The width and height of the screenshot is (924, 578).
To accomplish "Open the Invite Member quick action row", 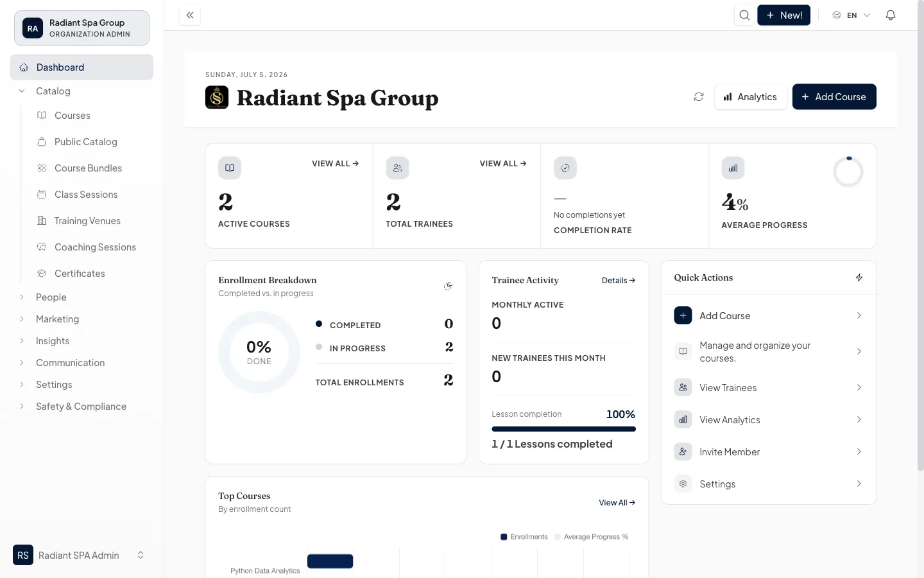I will click(x=769, y=452).
